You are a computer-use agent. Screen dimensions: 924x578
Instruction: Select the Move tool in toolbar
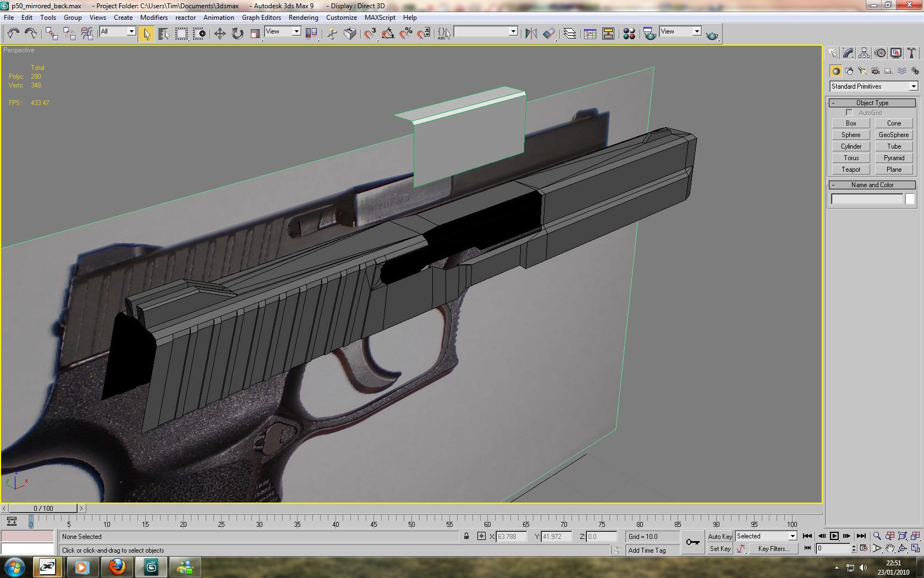pyautogui.click(x=219, y=34)
